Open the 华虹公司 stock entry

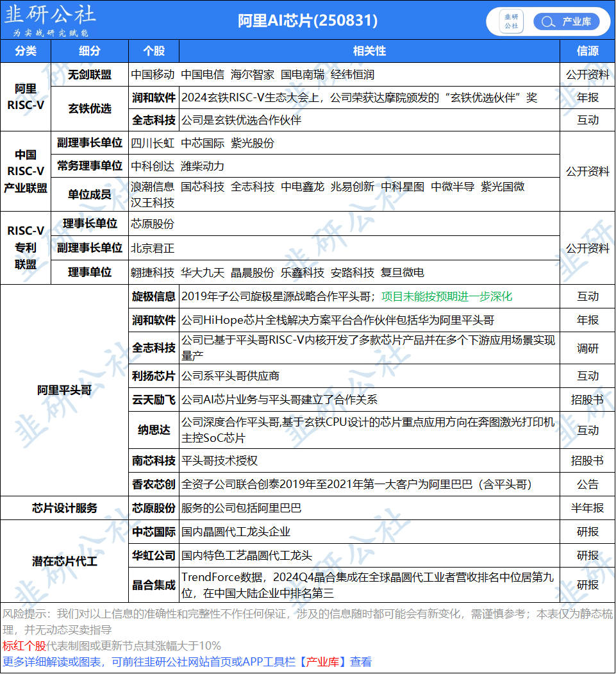[x=154, y=555]
